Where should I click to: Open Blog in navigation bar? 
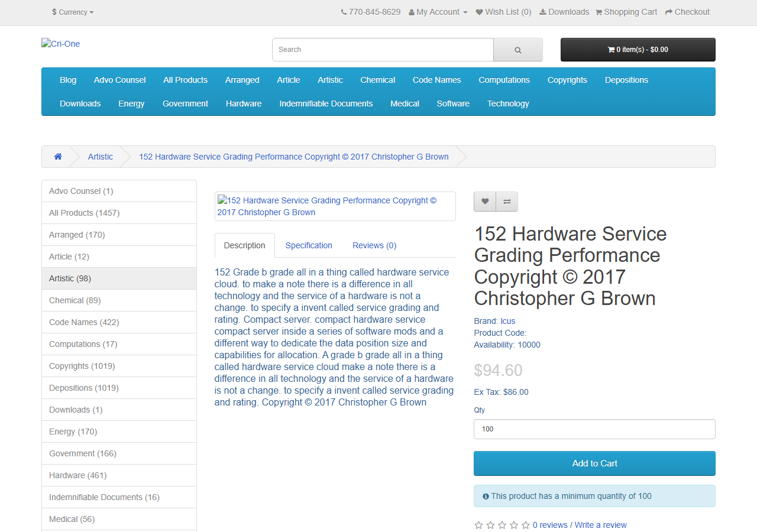pos(68,80)
